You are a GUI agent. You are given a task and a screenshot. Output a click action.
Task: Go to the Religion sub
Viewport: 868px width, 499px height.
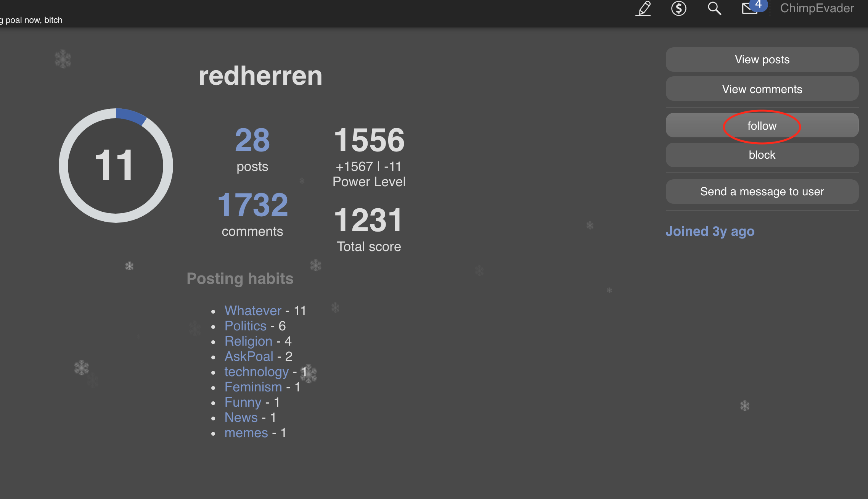coord(248,341)
